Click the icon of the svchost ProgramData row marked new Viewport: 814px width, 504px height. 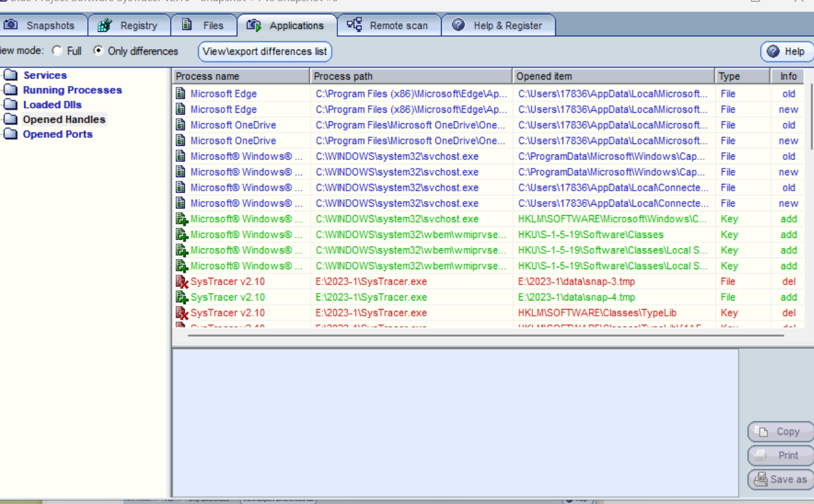click(181, 172)
